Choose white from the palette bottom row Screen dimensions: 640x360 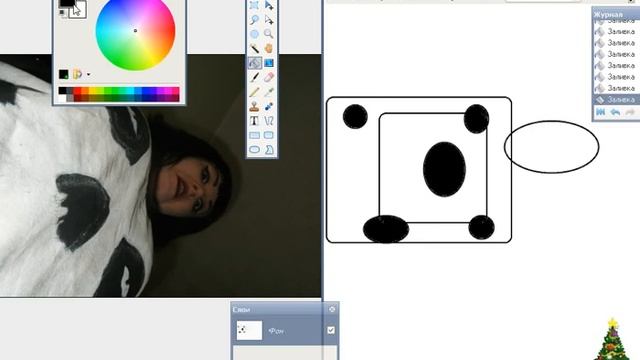62,98
